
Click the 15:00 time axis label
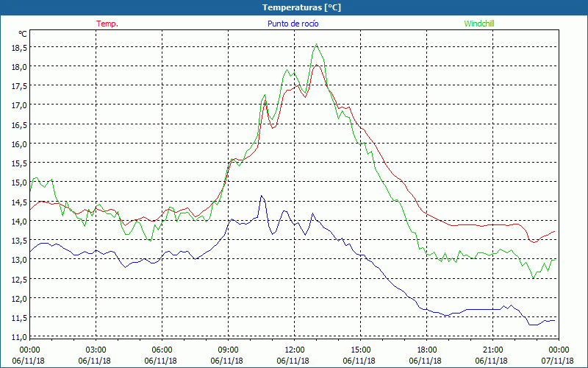(x=361, y=350)
